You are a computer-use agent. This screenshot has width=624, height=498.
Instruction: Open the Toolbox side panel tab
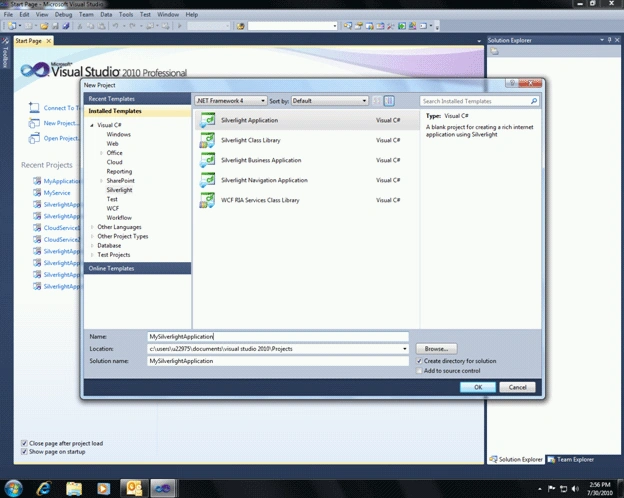tap(5, 53)
